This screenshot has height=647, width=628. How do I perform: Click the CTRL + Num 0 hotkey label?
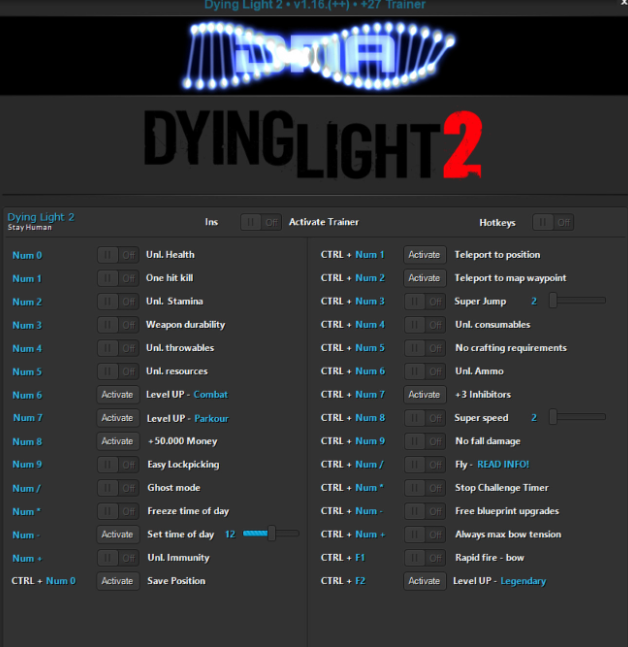(x=44, y=581)
